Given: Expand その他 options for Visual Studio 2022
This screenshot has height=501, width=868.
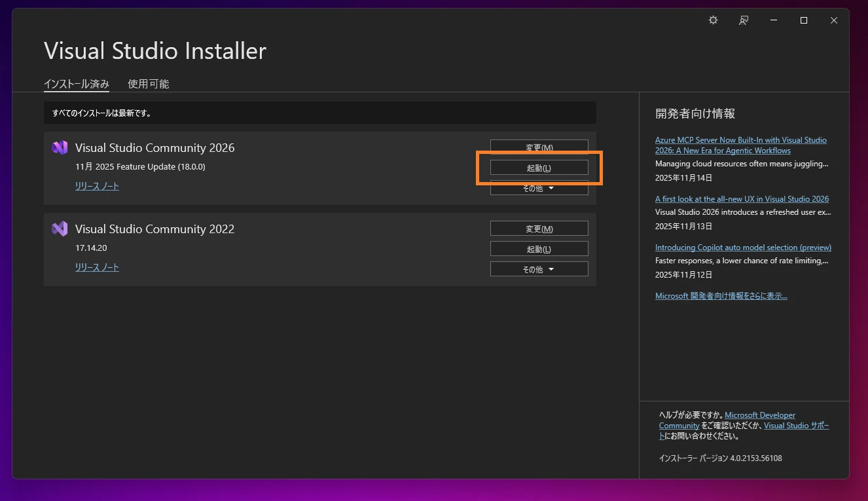Looking at the screenshot, I should (539, 269).
